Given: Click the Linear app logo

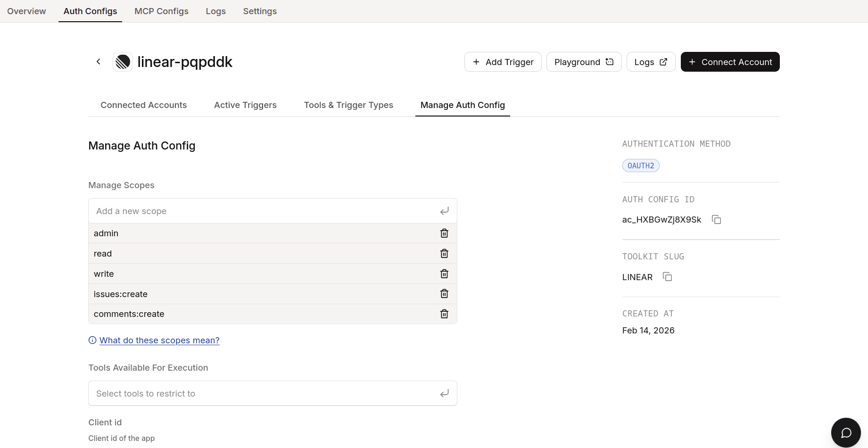Looking at the screenshot, I should pos(123,62).
